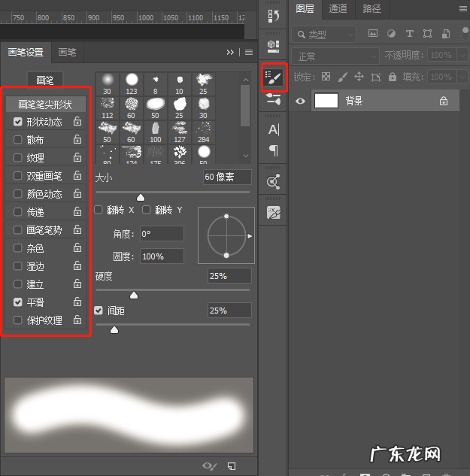Click the lock icon on Background layer

tap(444, 101)
